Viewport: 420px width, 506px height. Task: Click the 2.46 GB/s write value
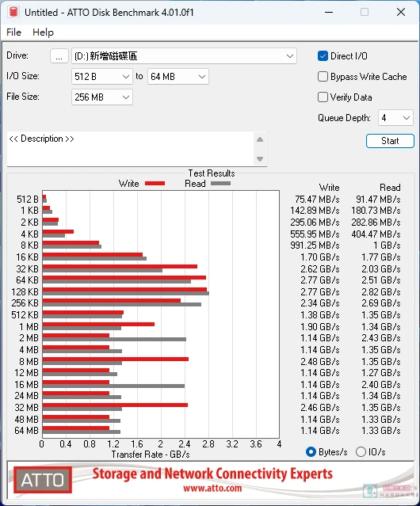(320, 407)
